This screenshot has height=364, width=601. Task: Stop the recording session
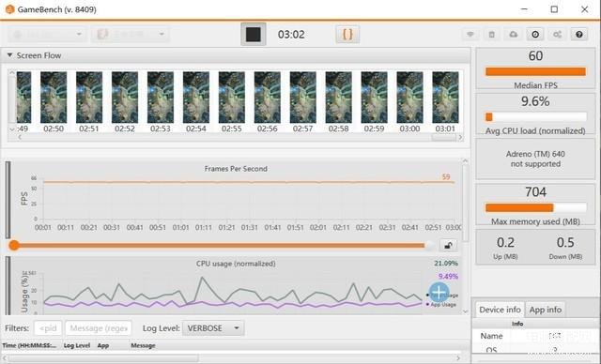(x=253, y=35)
